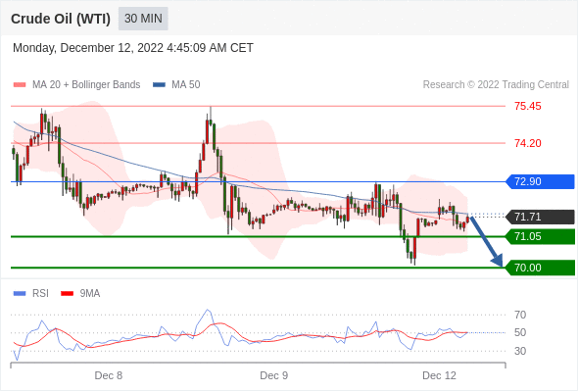Click the MA 20 + Bollinger Bands legend swatch
This screenshot has height=392, width=578.
tap(20, 85)
